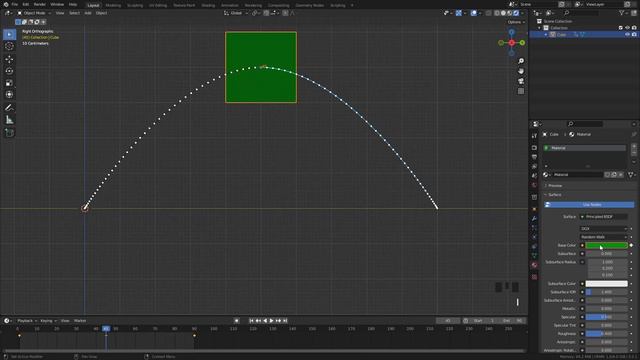The width and height of the screenshot is (640, 360).
Task: Open the Playback menu in timeline
Action: pos(27,321)
